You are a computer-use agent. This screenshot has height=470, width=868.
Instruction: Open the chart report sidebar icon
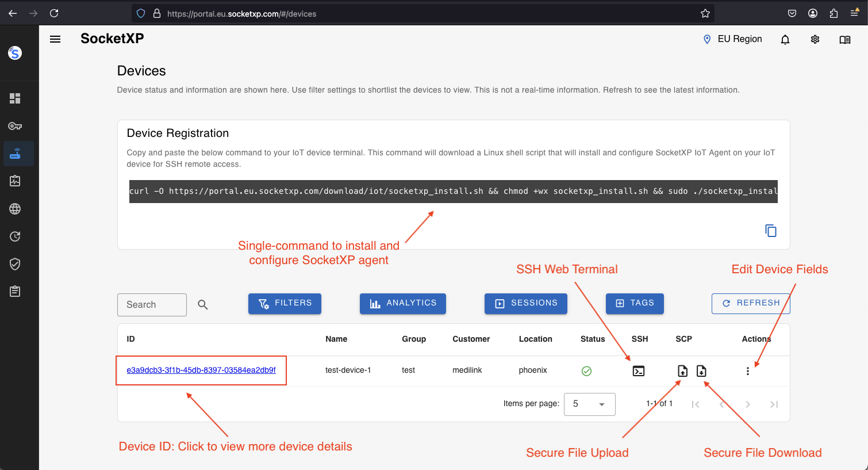pyautogui.click(x=15, y=181)
